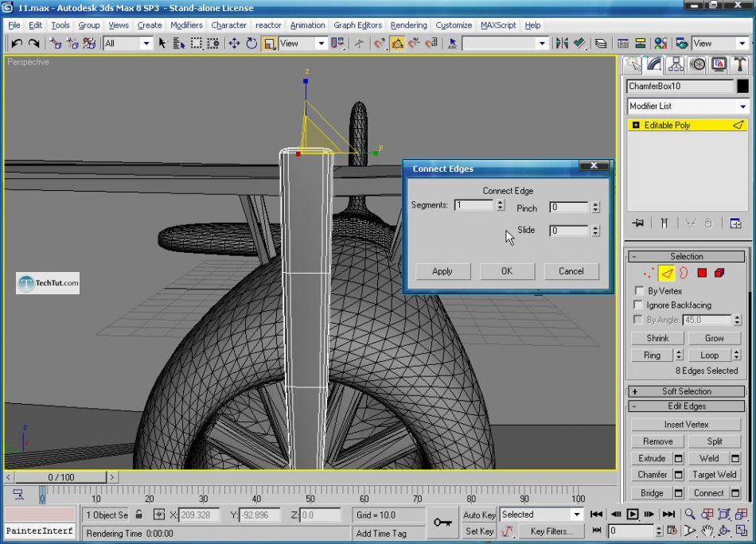Select Border sub-object level icon
The image size is (756, 544).
tap(684, 274)
